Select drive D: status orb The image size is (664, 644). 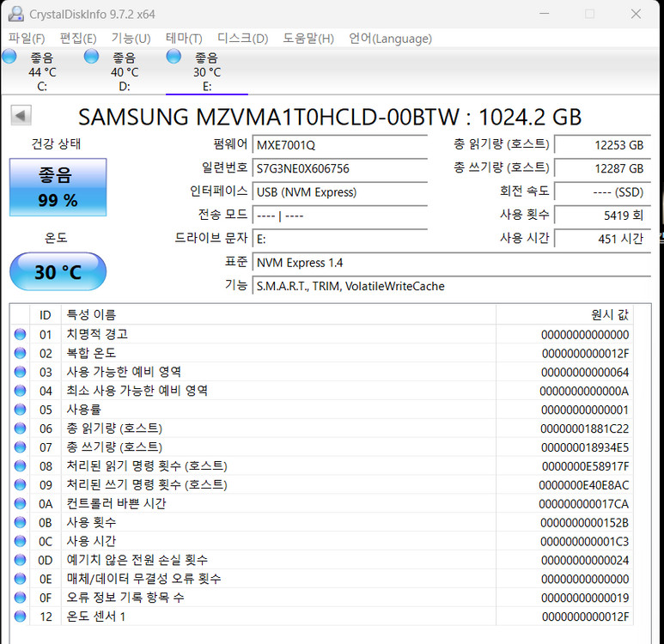click(91, 57)
